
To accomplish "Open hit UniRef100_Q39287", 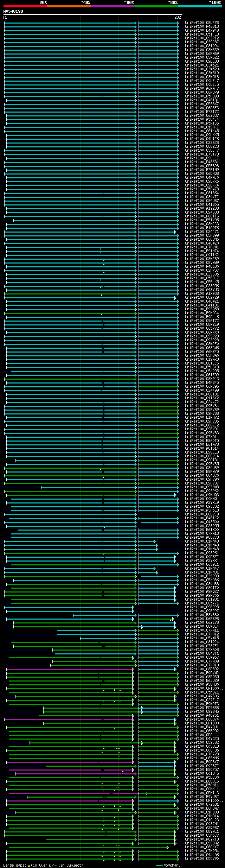I will 202,42.
